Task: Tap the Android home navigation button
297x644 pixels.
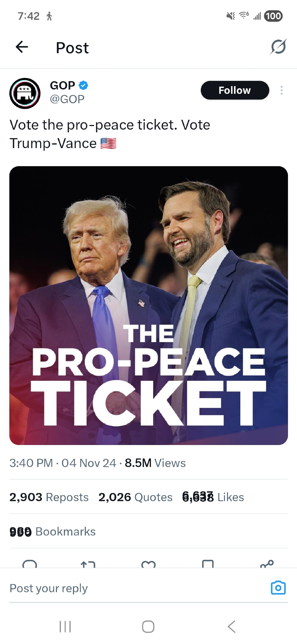Action: (148, 627)
